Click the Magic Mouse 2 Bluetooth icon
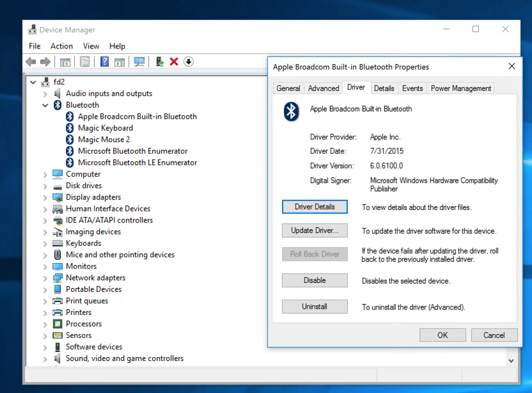Screen dimensions: 532x393 pos(70,140)
